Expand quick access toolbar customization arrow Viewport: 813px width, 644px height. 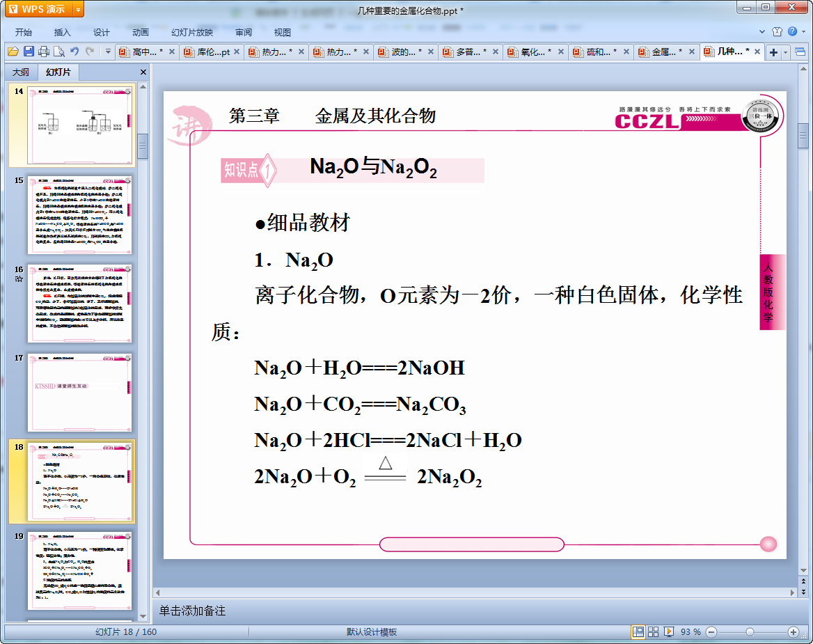coord(108,52)
